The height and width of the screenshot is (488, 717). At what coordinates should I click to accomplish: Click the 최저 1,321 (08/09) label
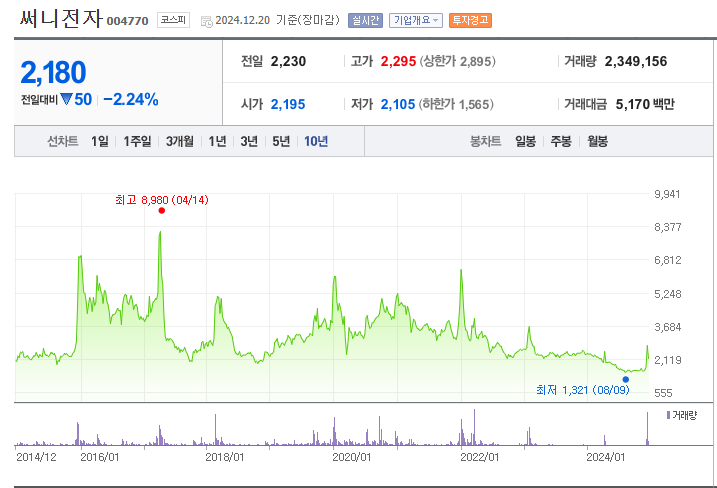(x=583, y=390)
